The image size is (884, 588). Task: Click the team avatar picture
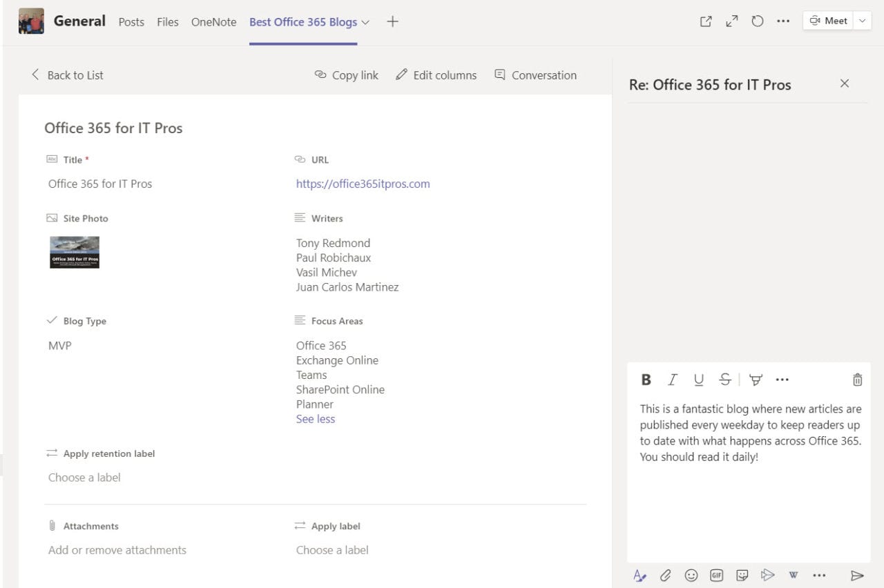point(31,21)
